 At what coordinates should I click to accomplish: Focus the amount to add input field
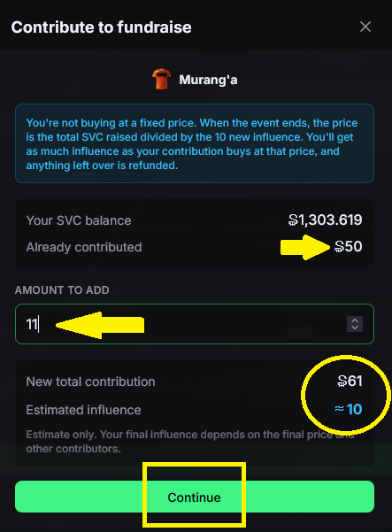click(195, 324)
